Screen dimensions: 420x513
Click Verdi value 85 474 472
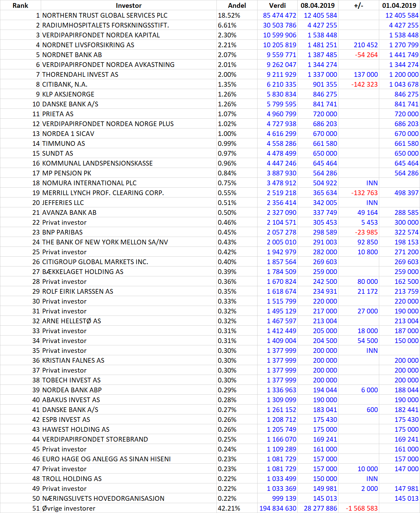(x=279, y=15)
